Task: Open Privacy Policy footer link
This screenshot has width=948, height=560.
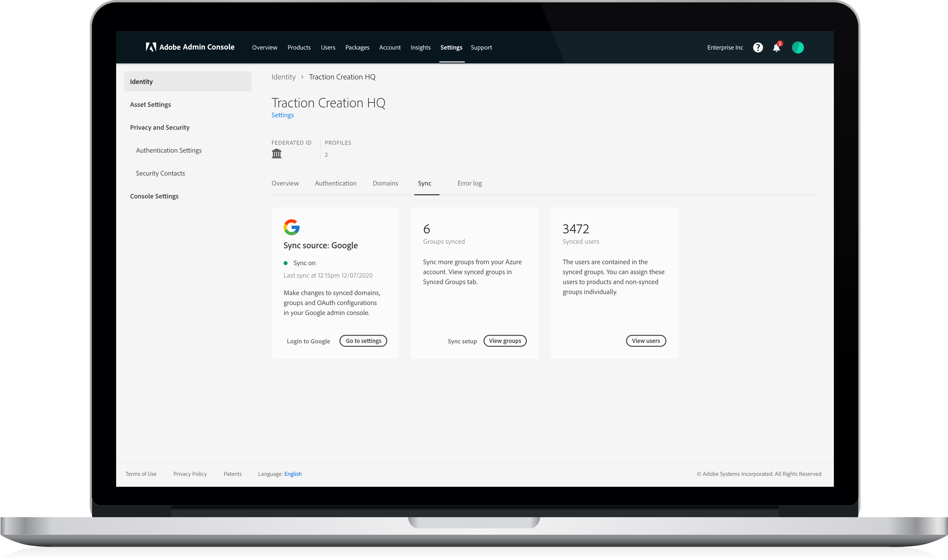Action: pyautogui.click(x=190, y=474)
